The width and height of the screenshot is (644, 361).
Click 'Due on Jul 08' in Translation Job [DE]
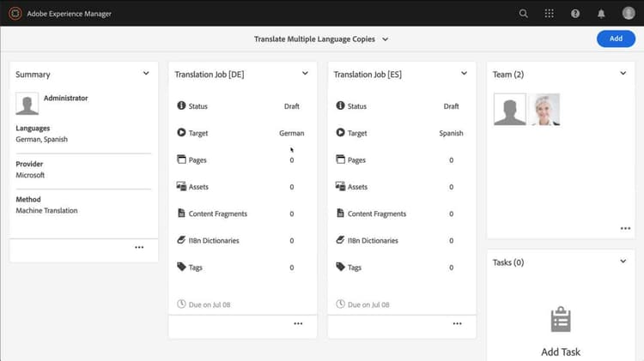pos(210,304)
